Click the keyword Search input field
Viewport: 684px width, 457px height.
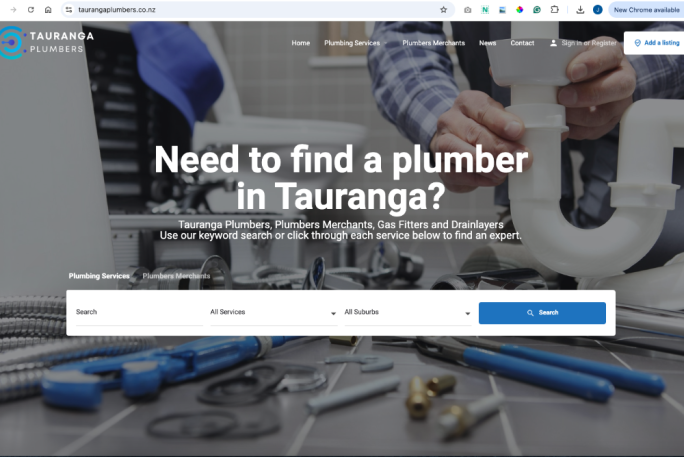pos(139,312)
